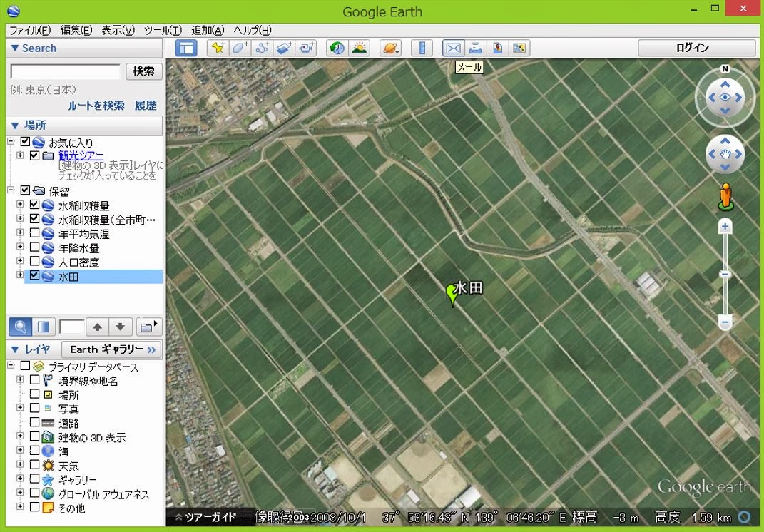The width and height of the screenshot is (764, 532).
Task: Open the Earth ギャラリー button
Action: [x=111, y=349]
